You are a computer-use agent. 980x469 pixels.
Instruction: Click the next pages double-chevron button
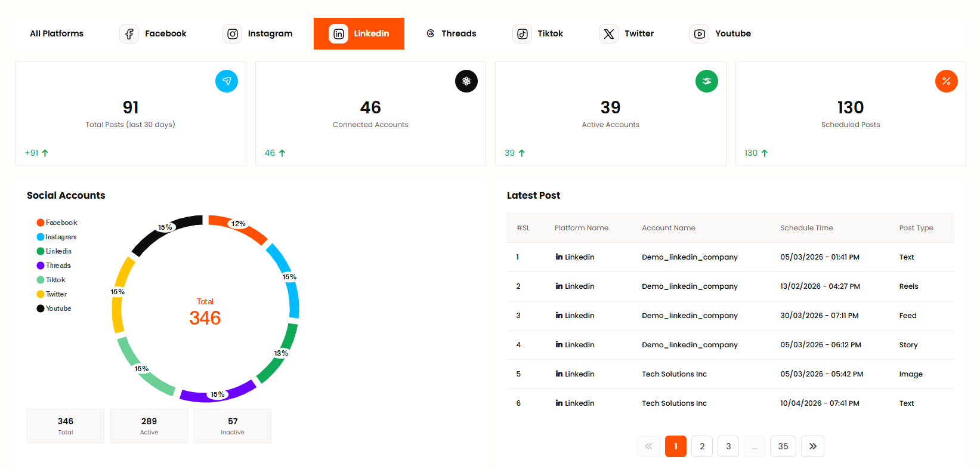click(x=813, y=446)
